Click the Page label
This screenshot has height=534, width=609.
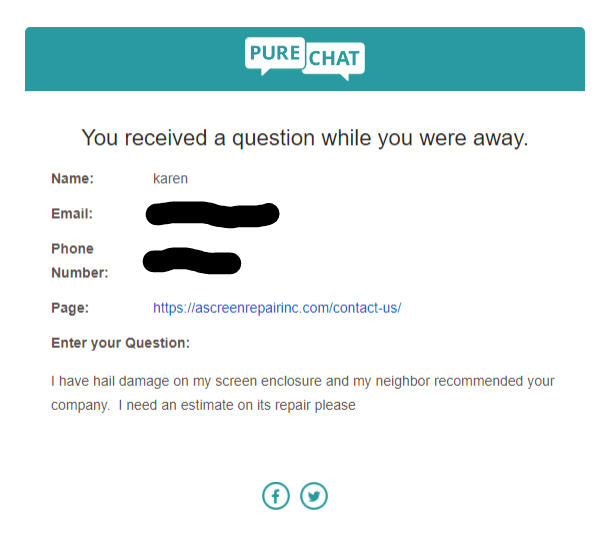point(70,308)
